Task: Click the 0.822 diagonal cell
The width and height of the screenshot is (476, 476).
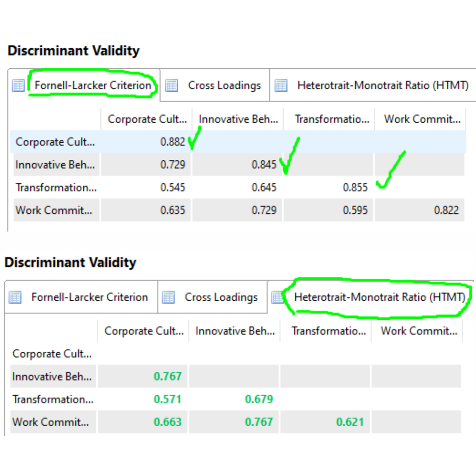Action: 446,210
